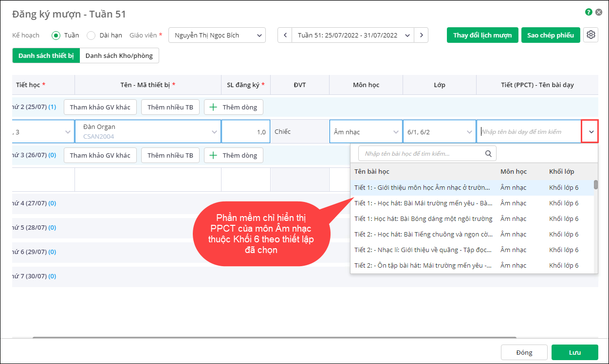Click the Thứ 4 (27/07) day row
This screenshot has width=609, height=364.
305,203
